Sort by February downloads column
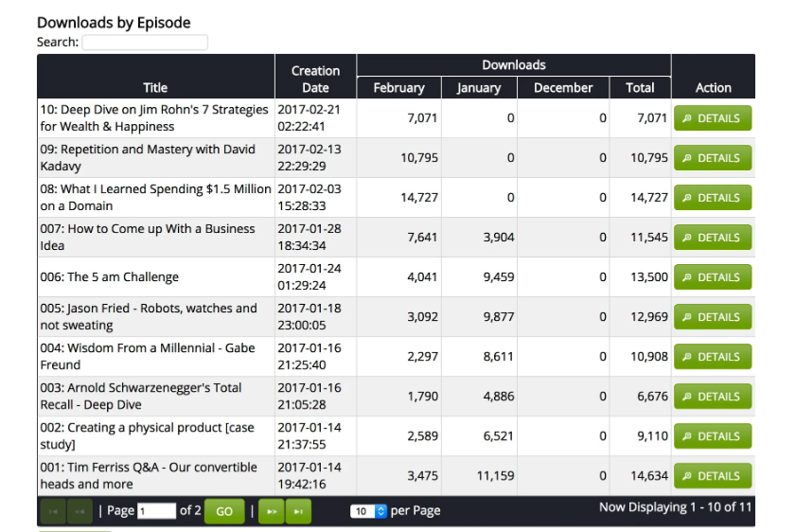 (x=399, y=88)
